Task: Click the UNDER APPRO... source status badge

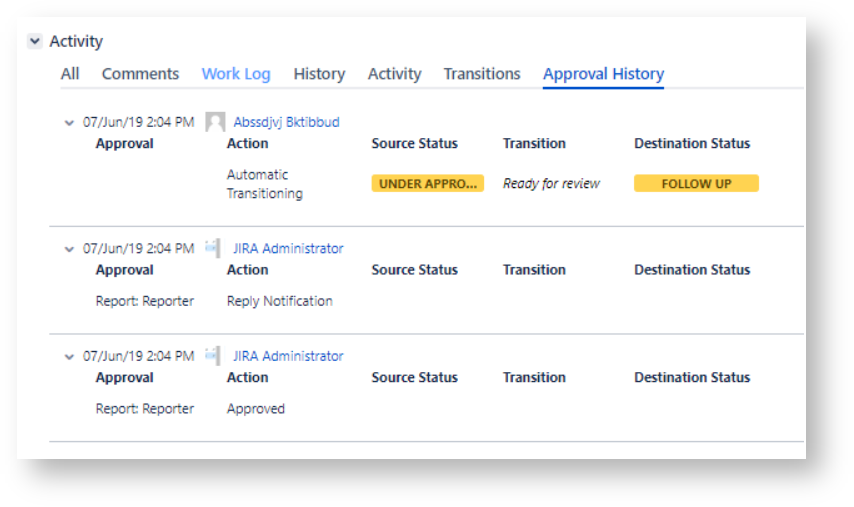Action: click(x=428, y=184)
